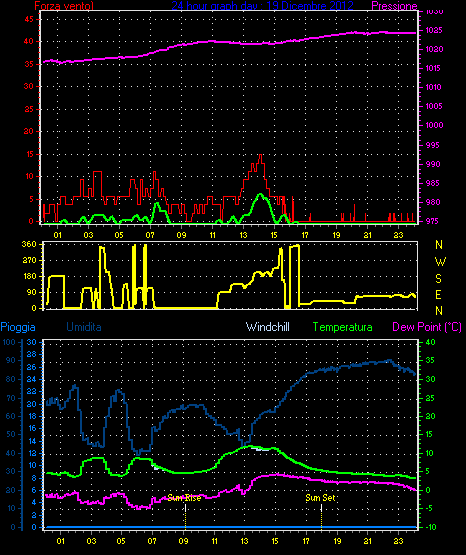Click the red '45' wind force value
This screenshot has width=466, height=555.
click(29, 19)
